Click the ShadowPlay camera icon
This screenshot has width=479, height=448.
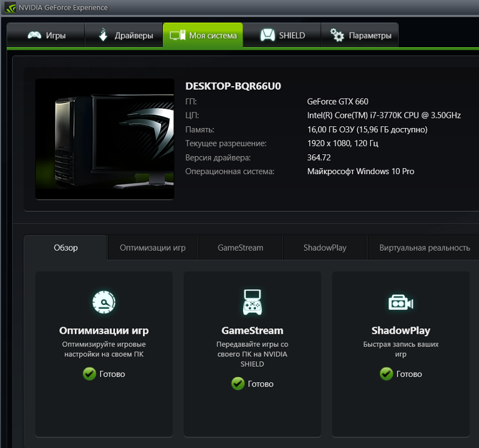401,303
